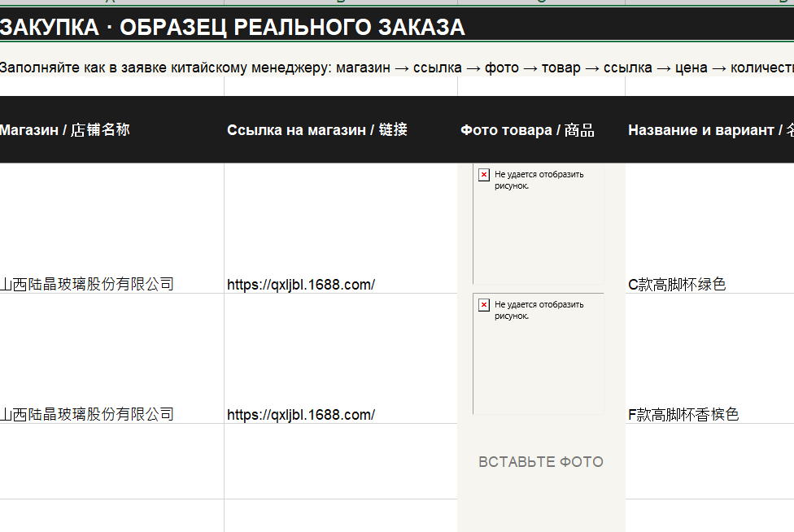Select the empty link cell beside ВСТАВЬТЕ ФОТО
Image resolution: width=794 pixels, height=532 pixels.
341,462
